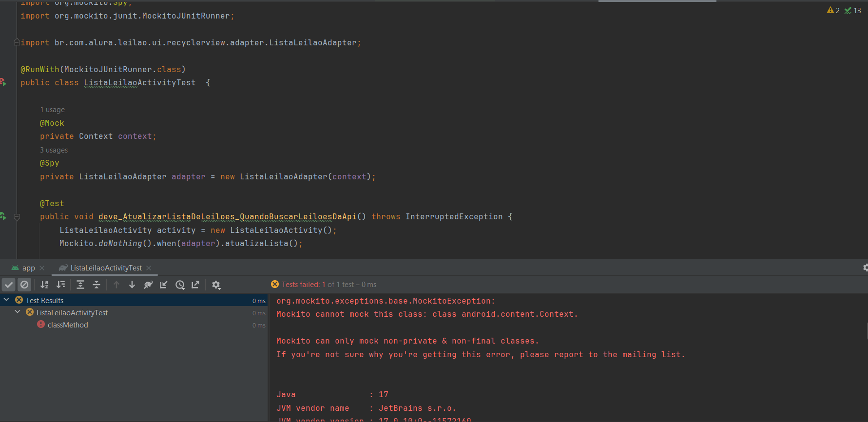Click the export test results icon
The height and width of the screenshot is (422, 868).
point(195,285)
